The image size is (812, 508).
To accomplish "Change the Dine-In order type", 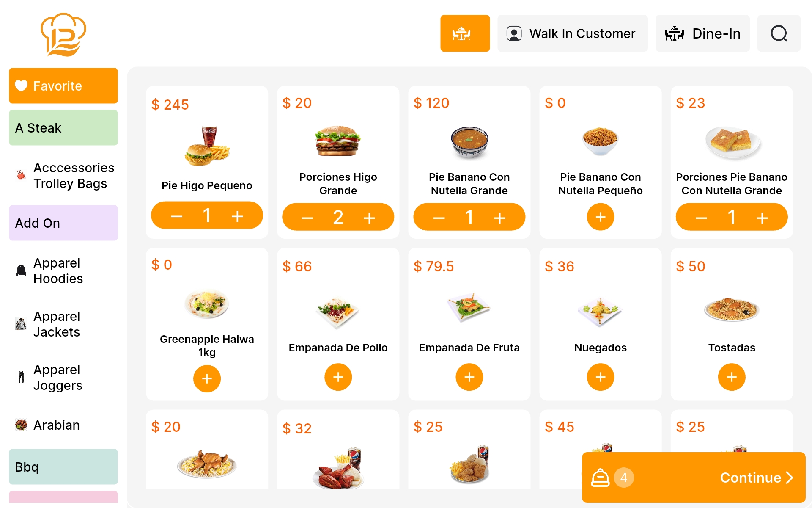I will pos(702,33).
